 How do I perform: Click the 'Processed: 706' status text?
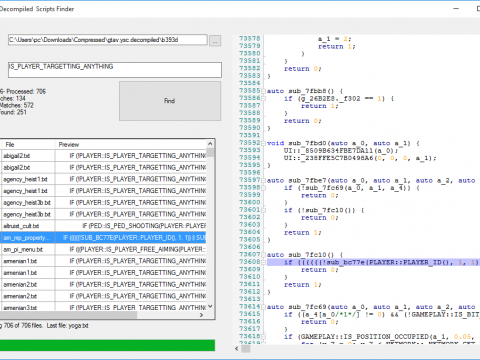click(x=26, y=91)
